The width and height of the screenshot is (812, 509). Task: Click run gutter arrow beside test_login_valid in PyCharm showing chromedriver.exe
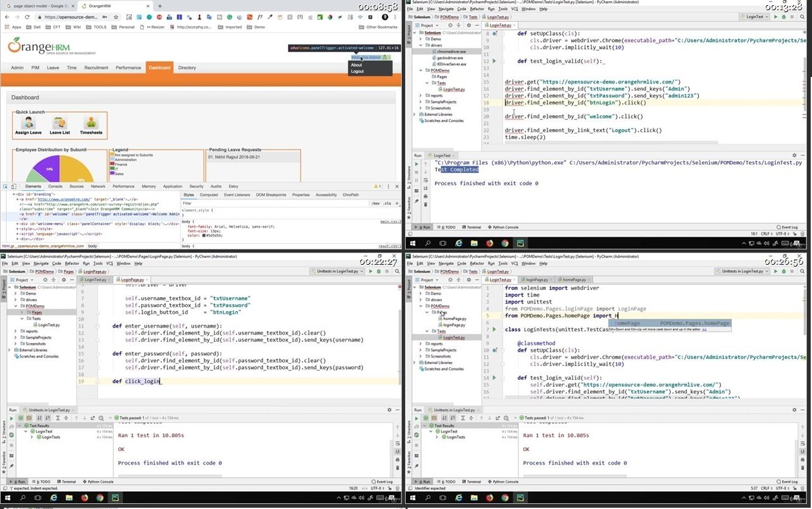coord(494,61)
